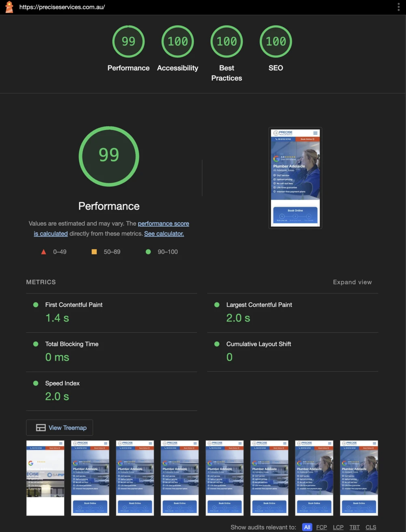406x532 pixels.
Task: Click the treemap icon in View Treemap
Action: pyautogui.click(x=41, y=428)
